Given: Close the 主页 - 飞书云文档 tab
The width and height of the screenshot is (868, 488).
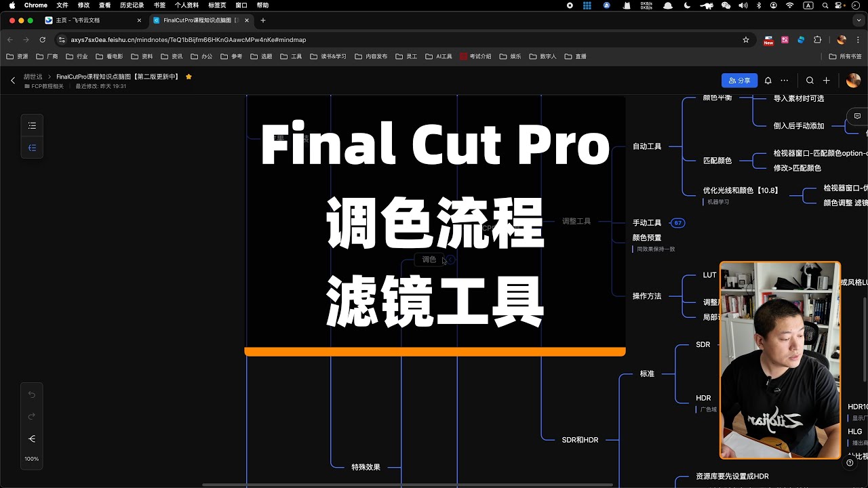Looking at the screenshot, I should [139, 20].
